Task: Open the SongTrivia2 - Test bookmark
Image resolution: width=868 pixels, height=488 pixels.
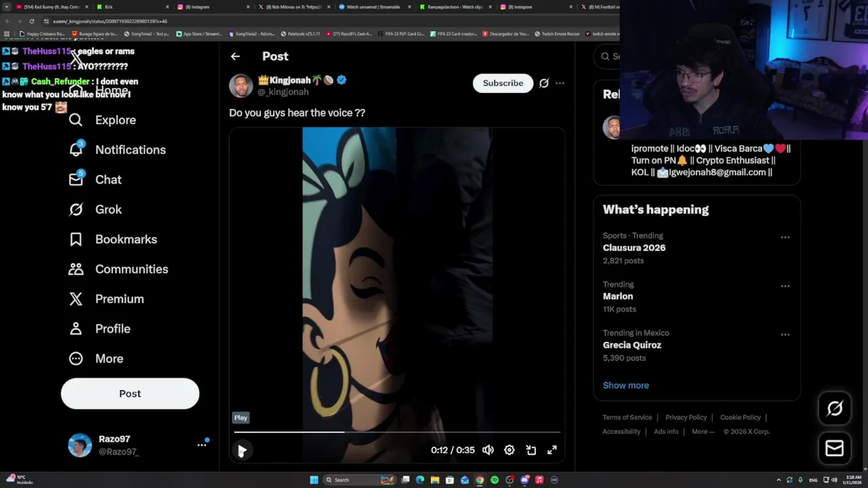Action: [x=146, y=34]
